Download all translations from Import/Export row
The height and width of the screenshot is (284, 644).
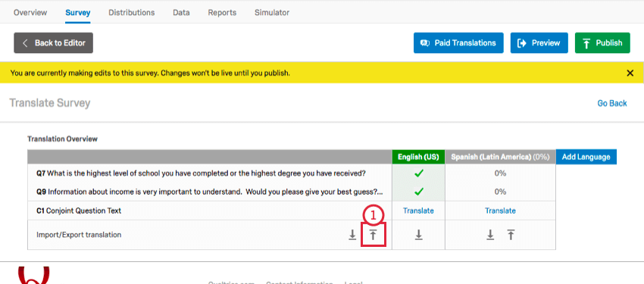[352, 235]
